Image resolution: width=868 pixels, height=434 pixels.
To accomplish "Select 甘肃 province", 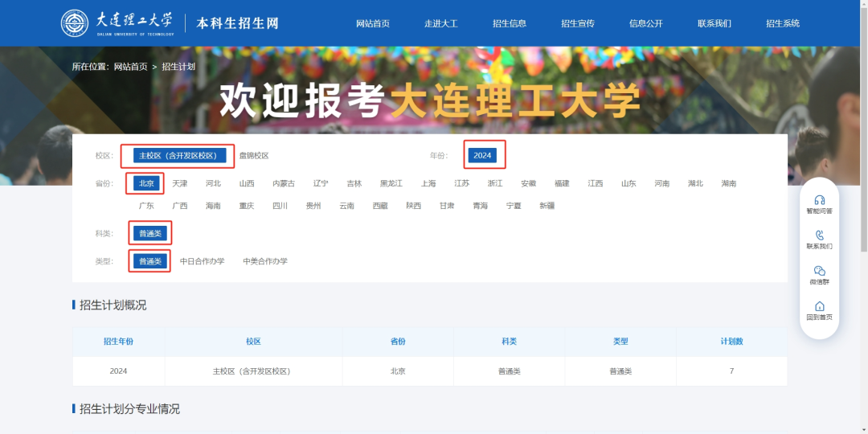I will 447,206.
